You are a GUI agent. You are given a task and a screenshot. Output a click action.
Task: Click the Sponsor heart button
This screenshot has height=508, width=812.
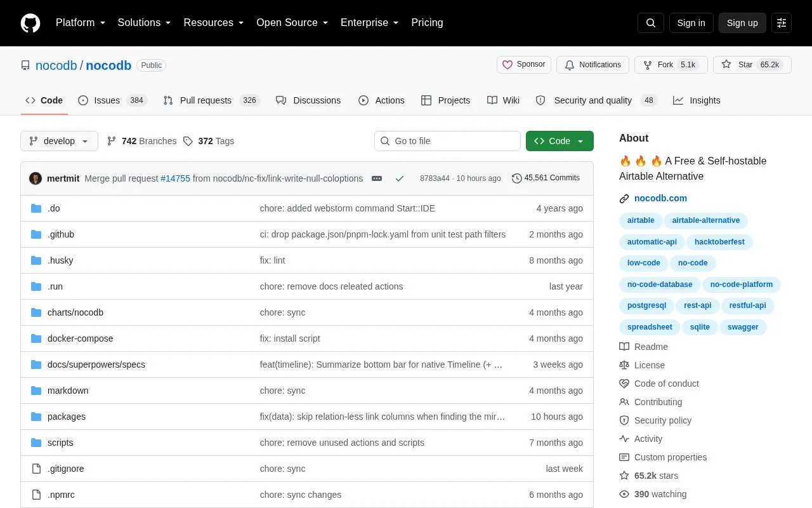[x=524, y=65]
